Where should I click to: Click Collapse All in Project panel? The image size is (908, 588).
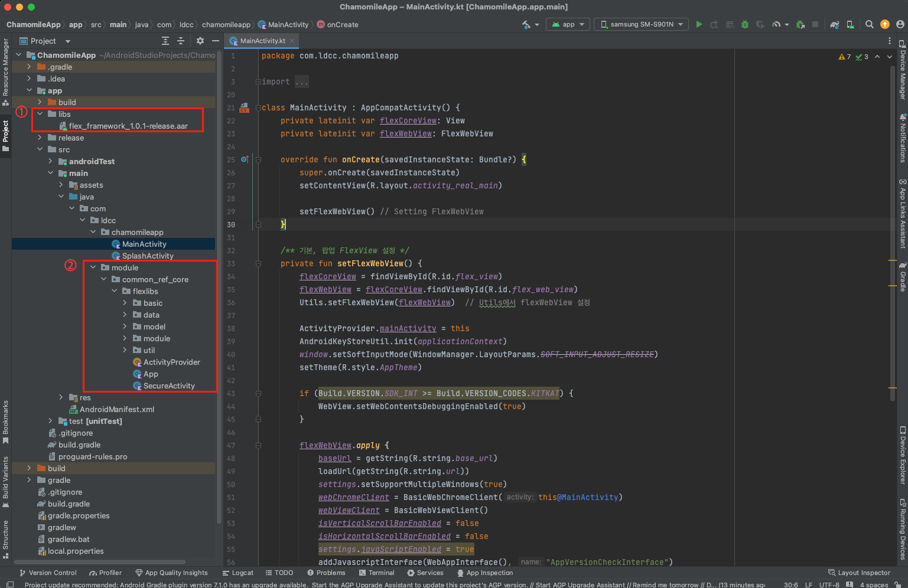(181, 41)
